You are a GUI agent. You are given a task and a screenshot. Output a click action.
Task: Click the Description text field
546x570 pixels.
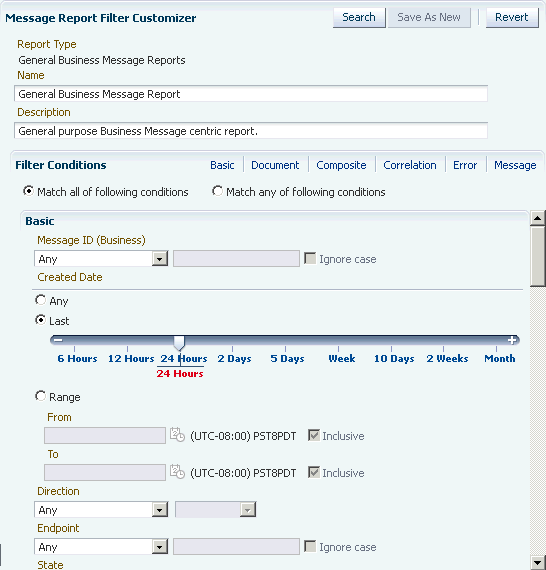(251, 131)
